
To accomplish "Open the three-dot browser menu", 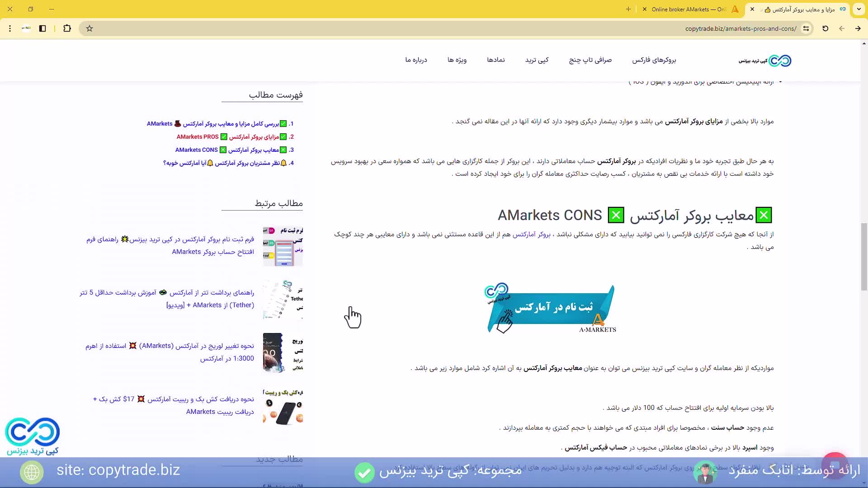I will [x=10, y=28].
